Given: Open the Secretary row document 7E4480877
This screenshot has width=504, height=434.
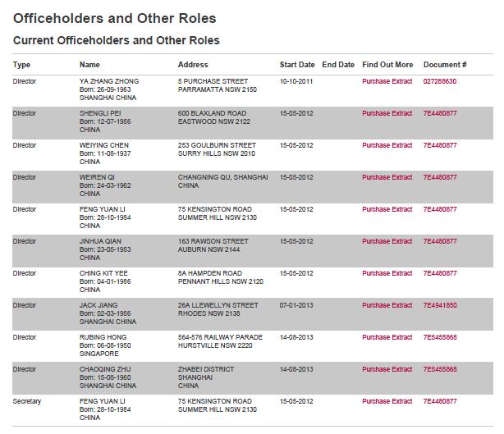Looking at the screenshot, I should click(x=439, y=402).
